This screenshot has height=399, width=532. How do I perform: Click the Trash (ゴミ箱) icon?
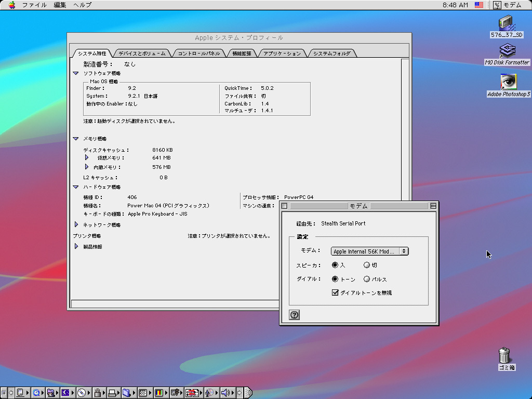click(x=504, y=356)
